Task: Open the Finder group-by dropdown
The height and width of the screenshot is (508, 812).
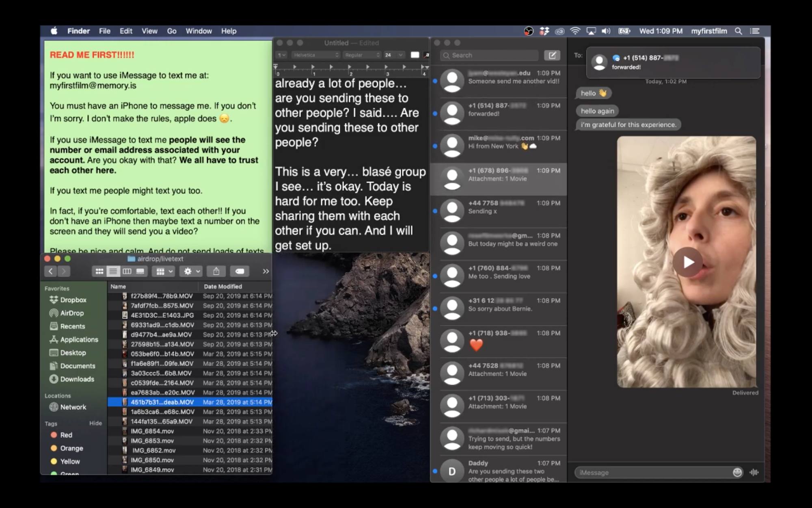Action: [x=164, y=271]
